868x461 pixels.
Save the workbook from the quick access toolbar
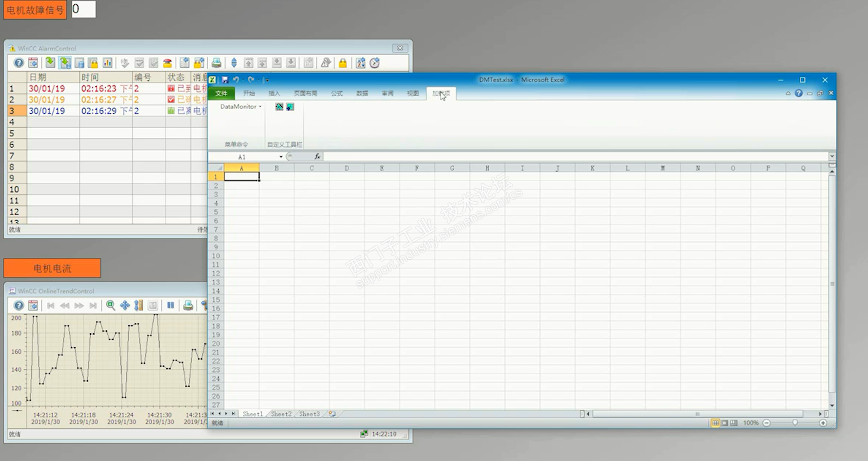click(x=225, y=79)
